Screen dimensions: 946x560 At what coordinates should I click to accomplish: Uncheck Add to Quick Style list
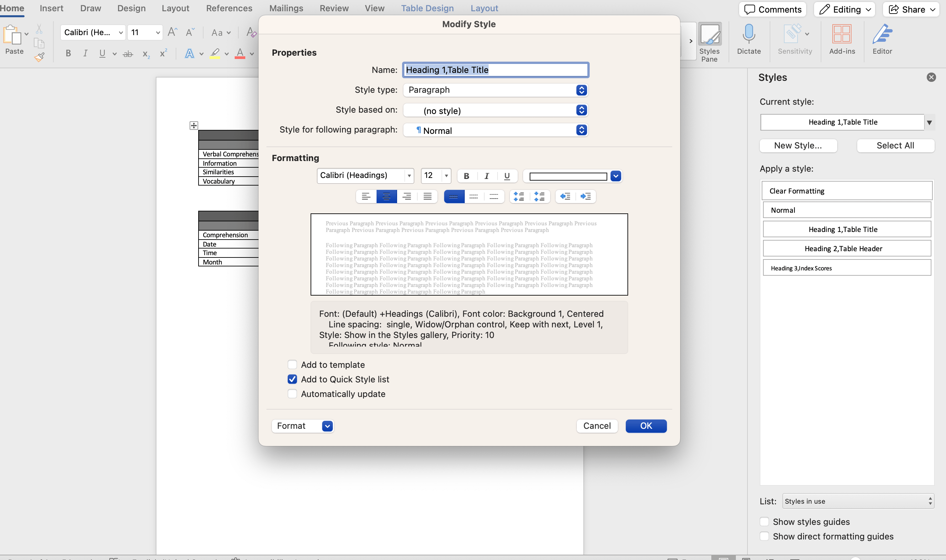292,379
